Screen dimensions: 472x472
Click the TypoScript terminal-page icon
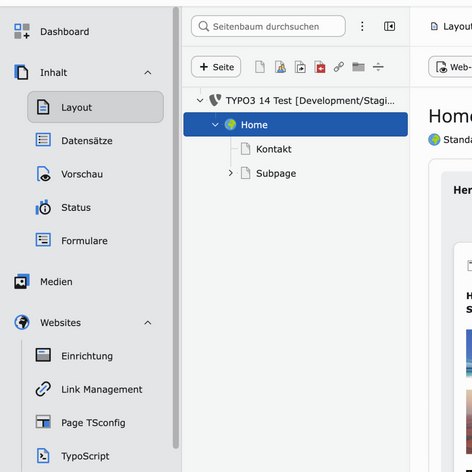[43, 456]
